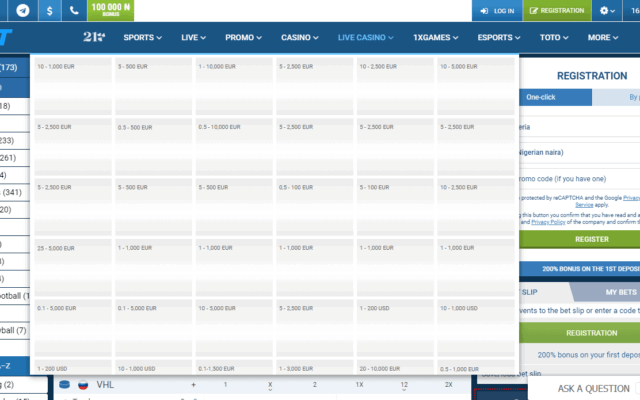The image size is (640, 400).
Task: Open the LIVE CASINO menu
Action: coord(365,38)
